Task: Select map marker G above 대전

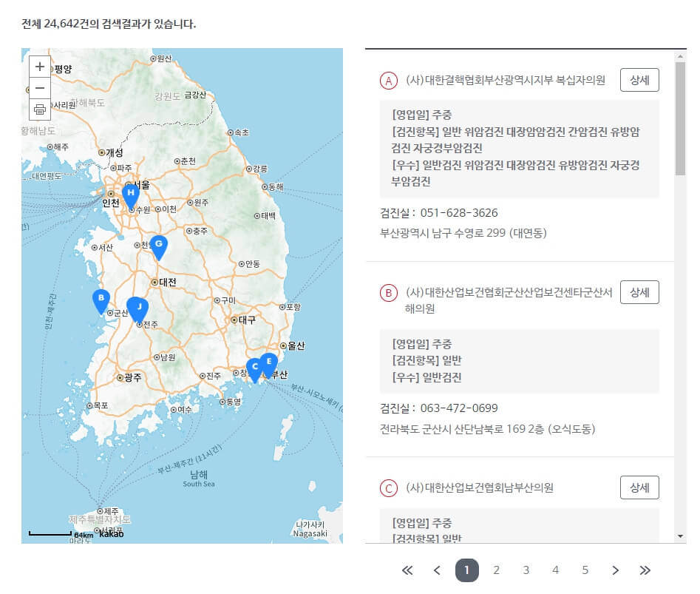Action: coord(159,244)
